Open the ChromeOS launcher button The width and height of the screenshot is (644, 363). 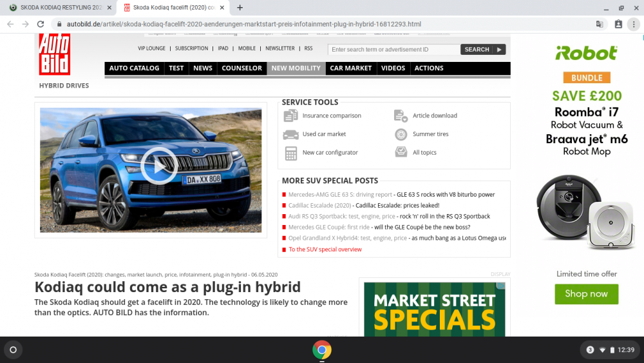[13, 350]
